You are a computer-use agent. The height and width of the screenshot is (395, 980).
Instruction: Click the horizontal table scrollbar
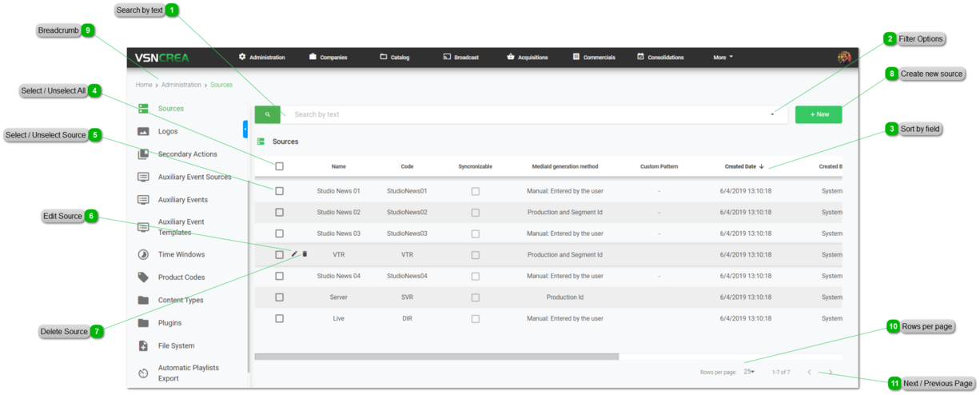click(x=436, y=357)
